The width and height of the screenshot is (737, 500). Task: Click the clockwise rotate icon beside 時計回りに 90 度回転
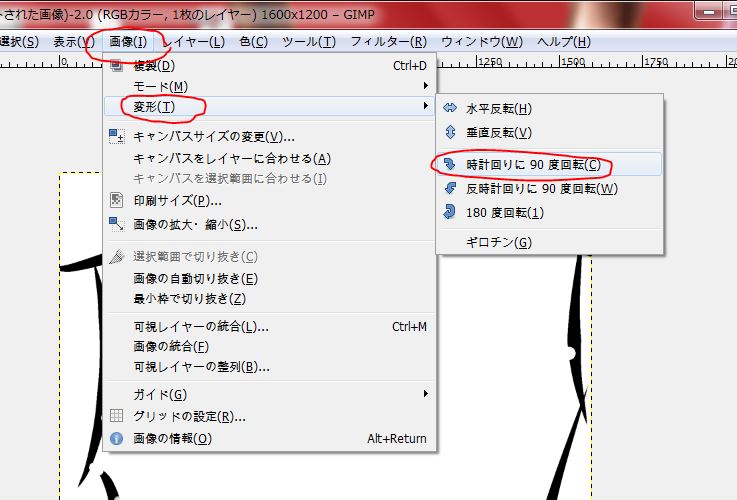450,164
